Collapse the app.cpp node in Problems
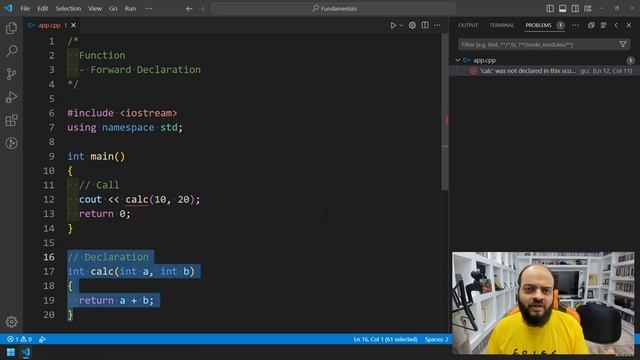The image size is (640, 360). point(458,60)
